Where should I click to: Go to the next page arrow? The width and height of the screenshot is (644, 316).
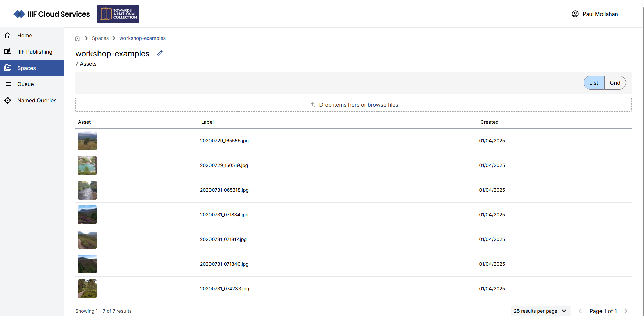coord(626,311)
